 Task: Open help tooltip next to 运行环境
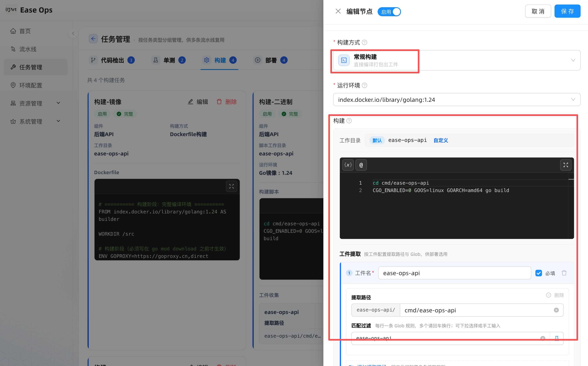pyautogui.click(x=364, y=85)
